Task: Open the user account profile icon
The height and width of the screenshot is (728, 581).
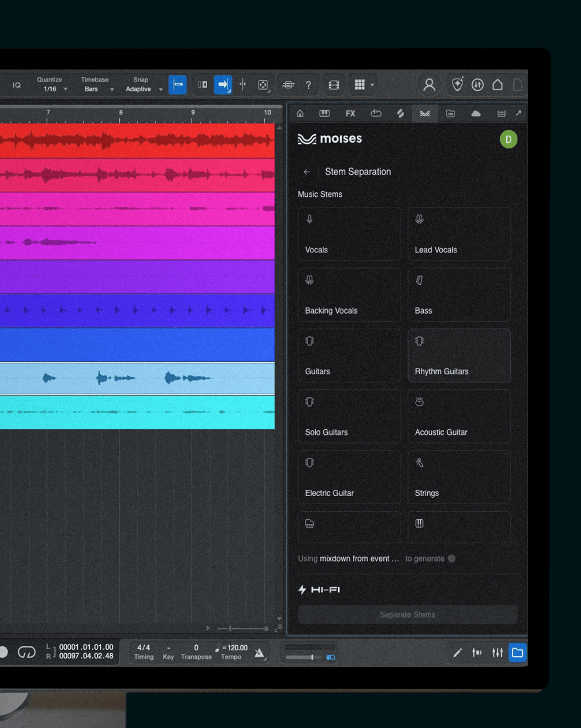Action: click(x=429, y=85)
